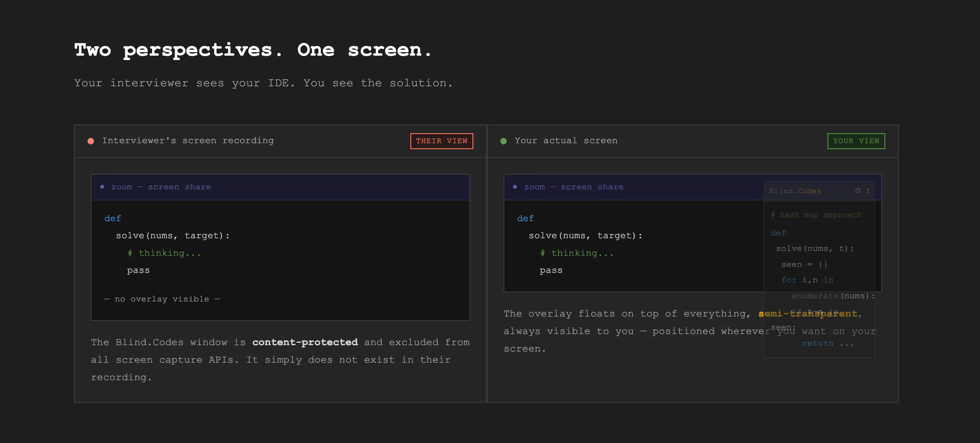Click the purple dot in the right zoom title bar
The height and width of the screenshot is (443, 980).
(x=515, y=187)
